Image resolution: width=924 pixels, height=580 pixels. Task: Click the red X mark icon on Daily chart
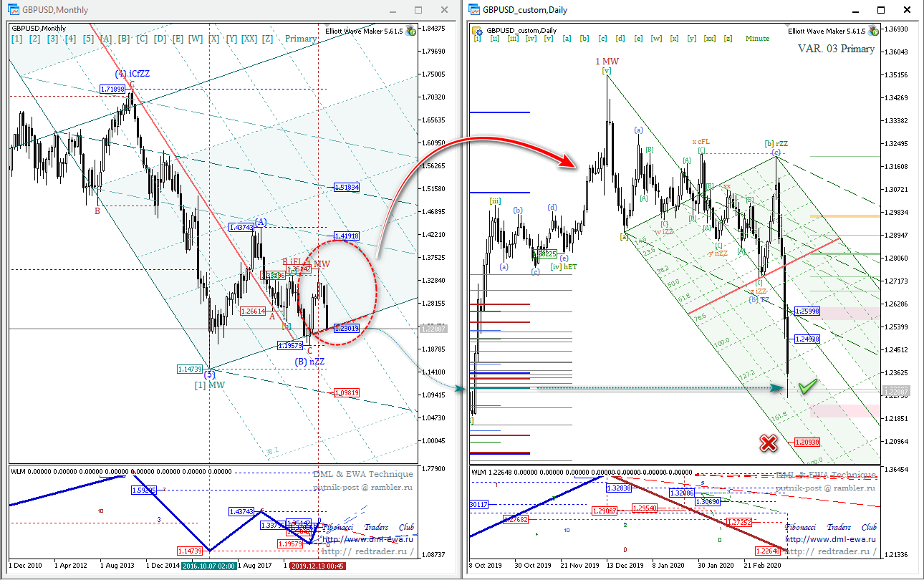(x=769, y=444)
